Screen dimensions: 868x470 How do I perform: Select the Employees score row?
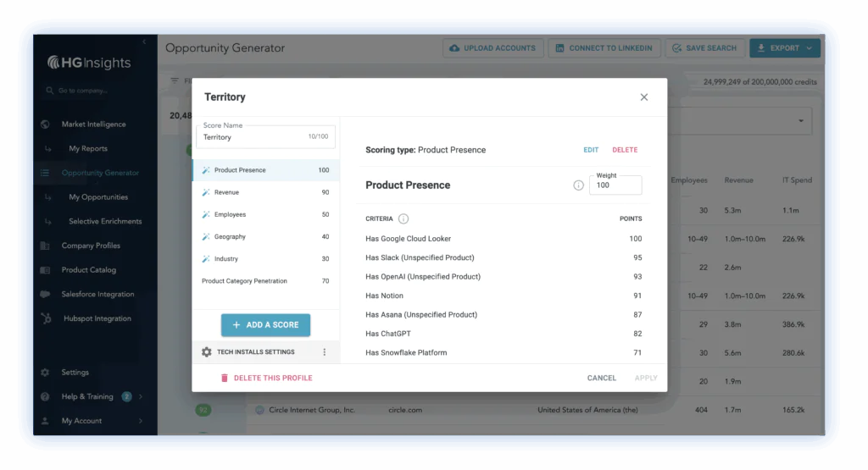265,214
